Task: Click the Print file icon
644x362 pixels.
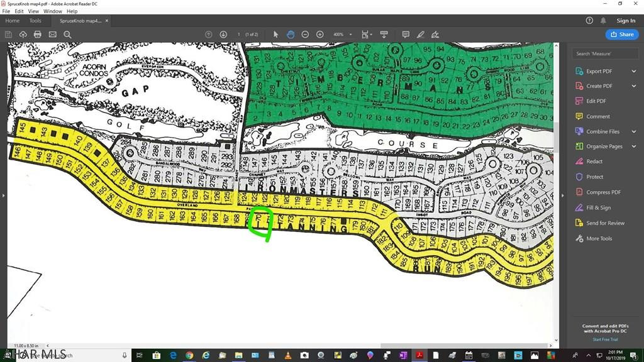Action: 38,34
